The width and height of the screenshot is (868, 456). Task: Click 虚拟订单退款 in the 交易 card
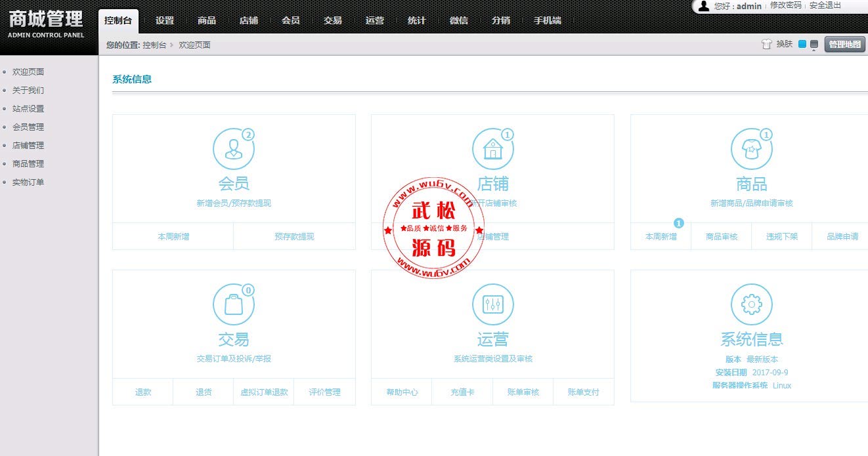[264, 392]
